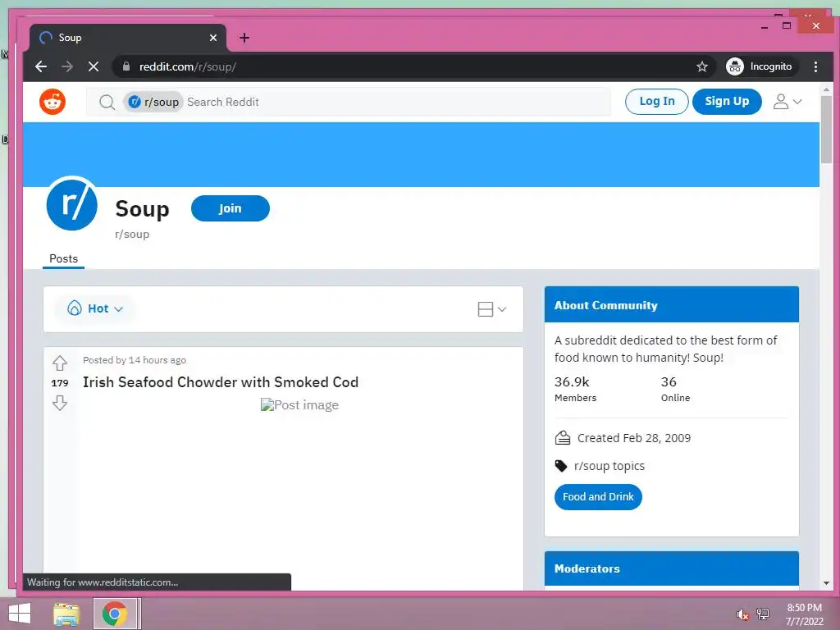Click the r/soup search scope chip
Screen dimensions: 840x630
(x=153, y=102)
